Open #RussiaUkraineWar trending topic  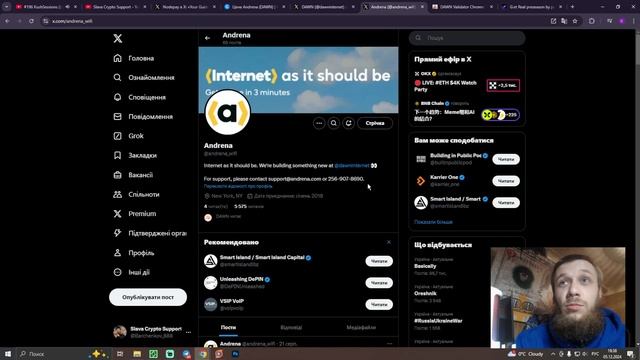point(438,321)
